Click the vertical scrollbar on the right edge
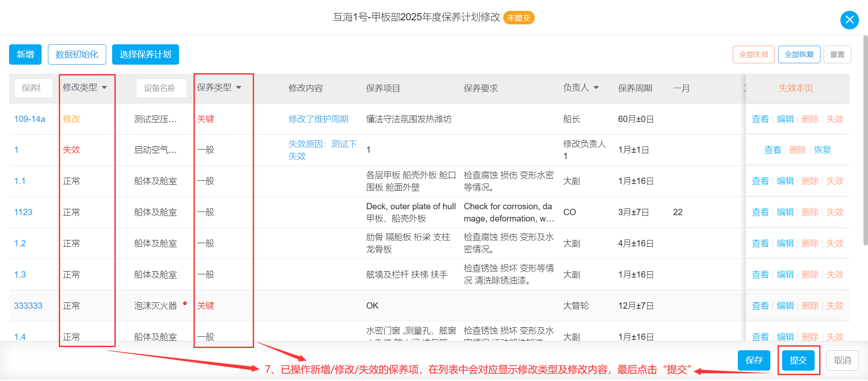 pos(865,140)
